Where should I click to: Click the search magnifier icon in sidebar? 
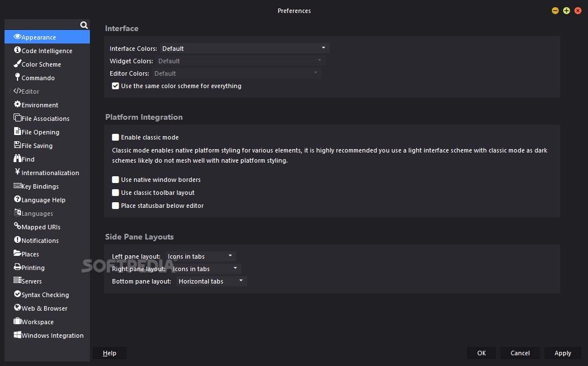[84, 25]
